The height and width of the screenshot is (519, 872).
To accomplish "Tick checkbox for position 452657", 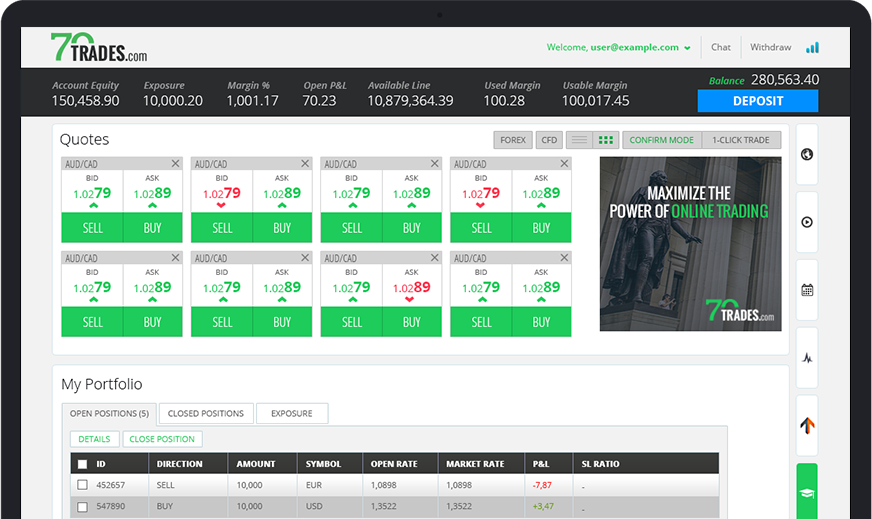I will click(82, 485).
